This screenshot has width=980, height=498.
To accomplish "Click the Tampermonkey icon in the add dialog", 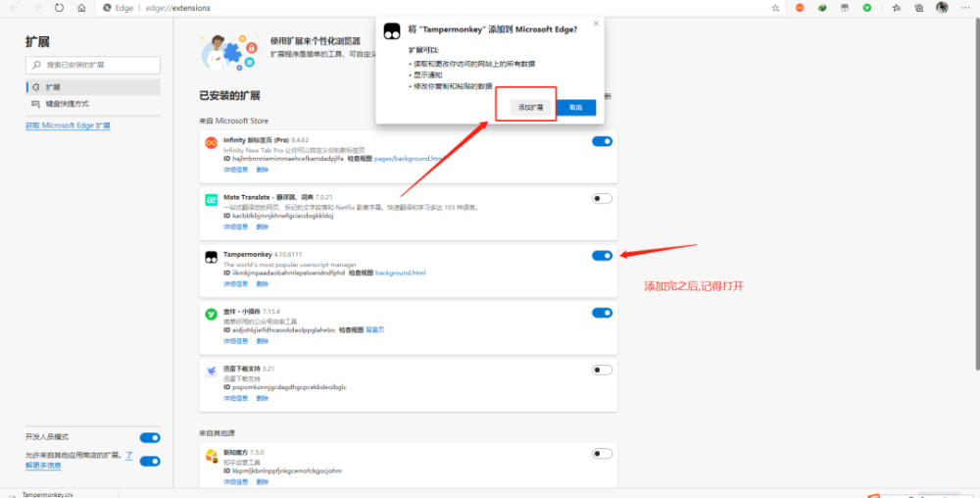I will click(x=392, y=30).
